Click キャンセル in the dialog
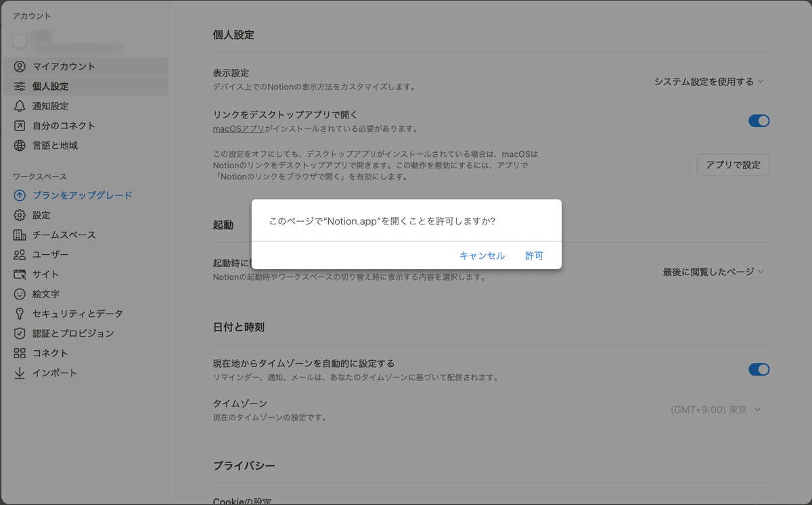This screenshot has height=505, width=812. 482,256
